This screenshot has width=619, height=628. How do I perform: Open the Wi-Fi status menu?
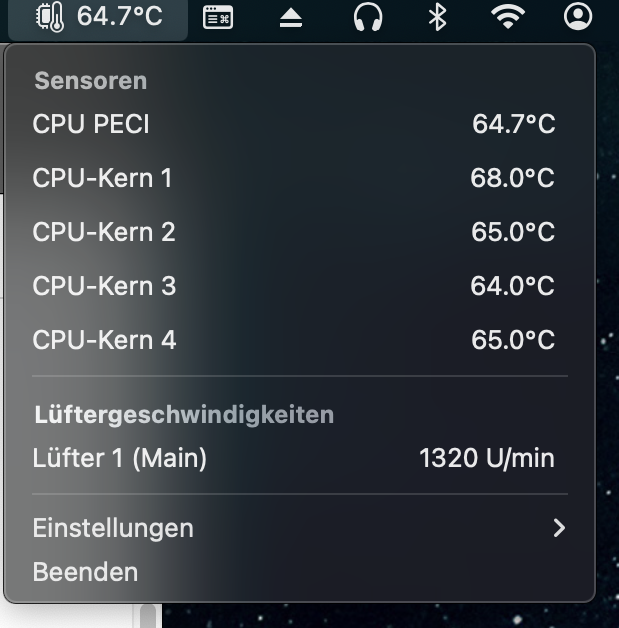tap(508, 17)
